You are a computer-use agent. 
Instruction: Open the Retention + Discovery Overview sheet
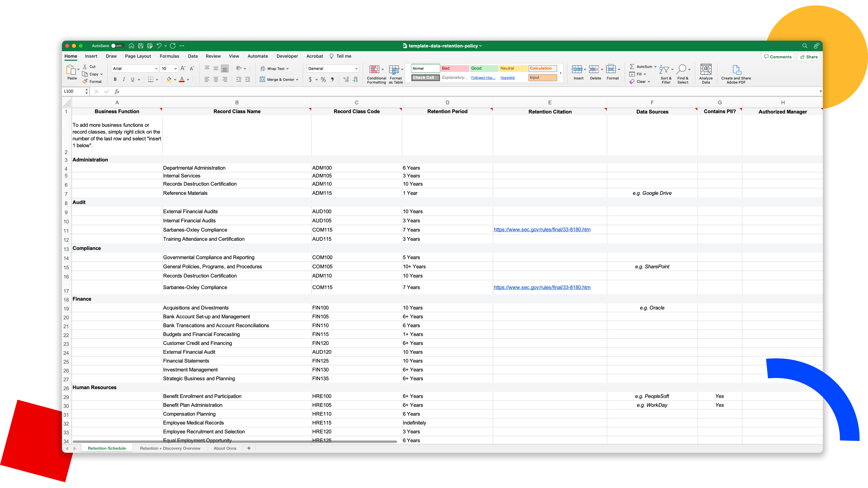point(170,448)
